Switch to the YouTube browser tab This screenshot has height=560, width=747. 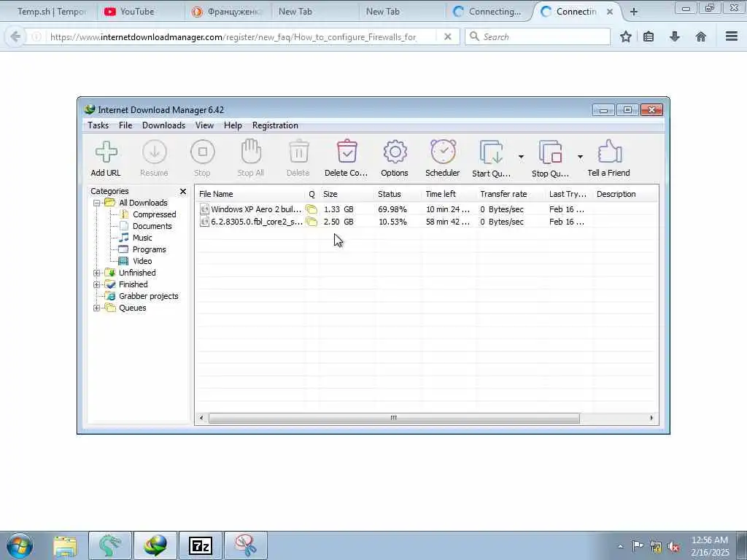[138, 12]
